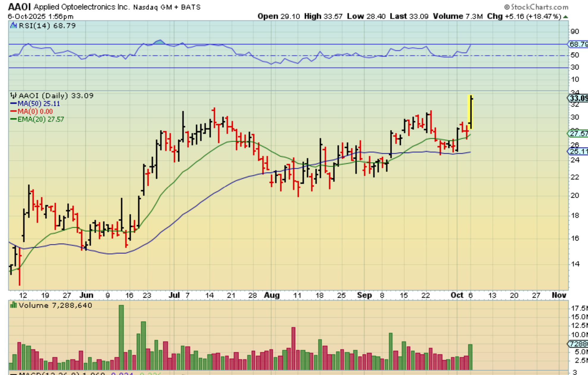Click the StockCharts.com watermark link

540,7
